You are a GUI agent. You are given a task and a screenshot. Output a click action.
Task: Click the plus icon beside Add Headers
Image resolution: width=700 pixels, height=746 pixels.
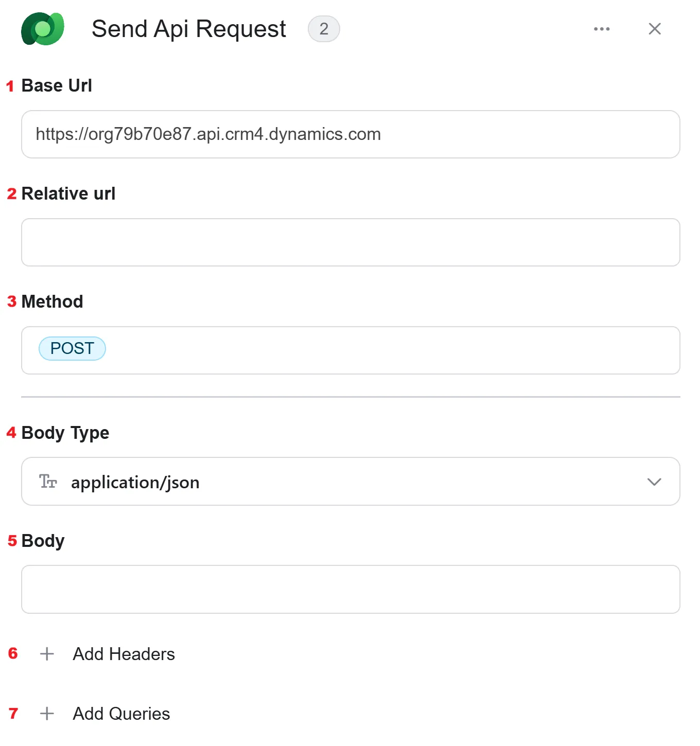(47, 654)
